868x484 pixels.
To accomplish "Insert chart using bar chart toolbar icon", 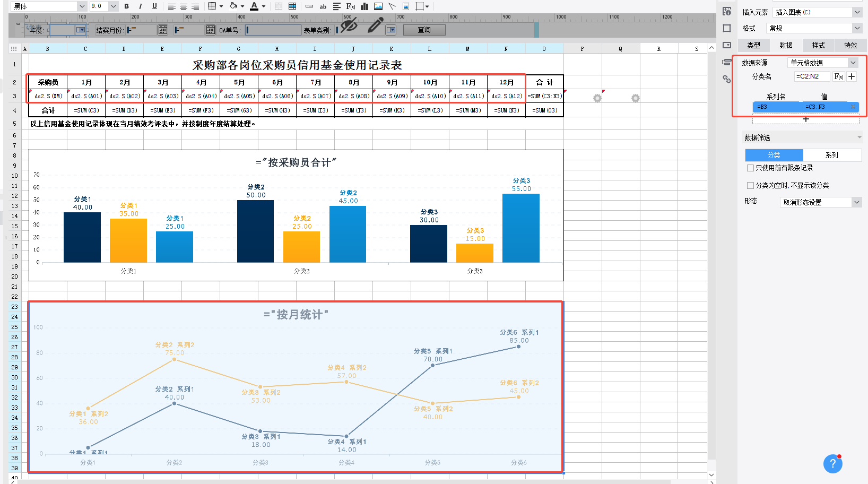I will (x=364, y=6).
